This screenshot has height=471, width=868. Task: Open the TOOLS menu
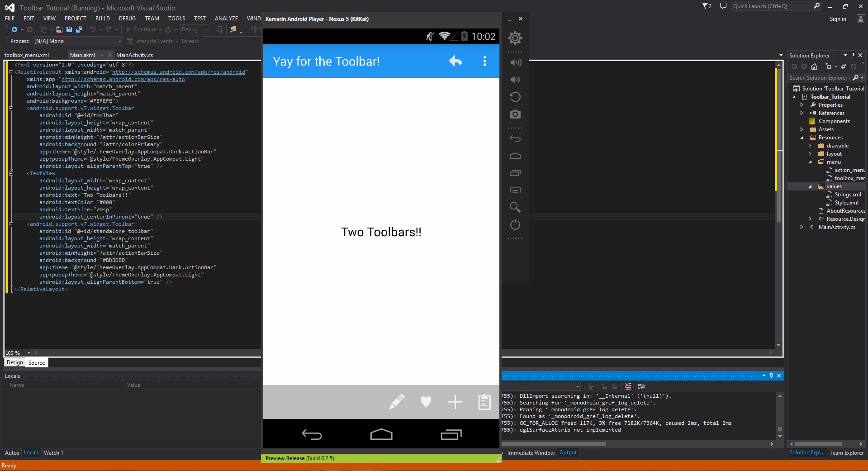176,19
